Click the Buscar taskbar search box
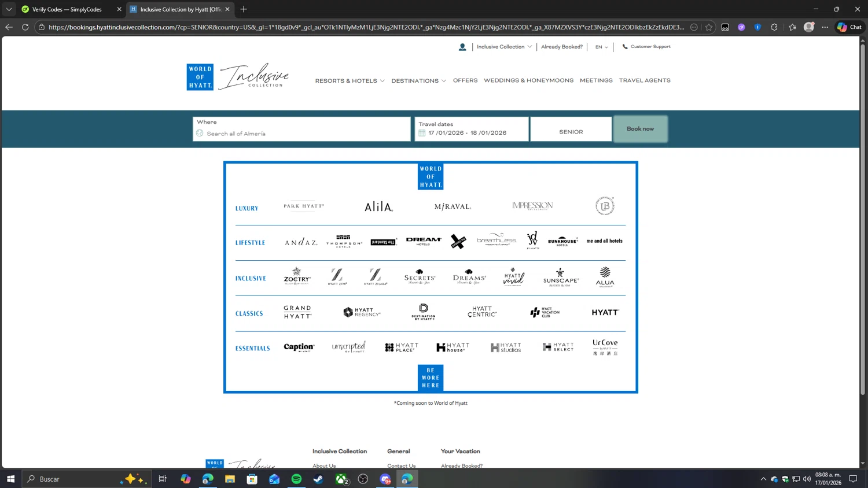This screenshot has height=488, width=868. click(87, 479)
